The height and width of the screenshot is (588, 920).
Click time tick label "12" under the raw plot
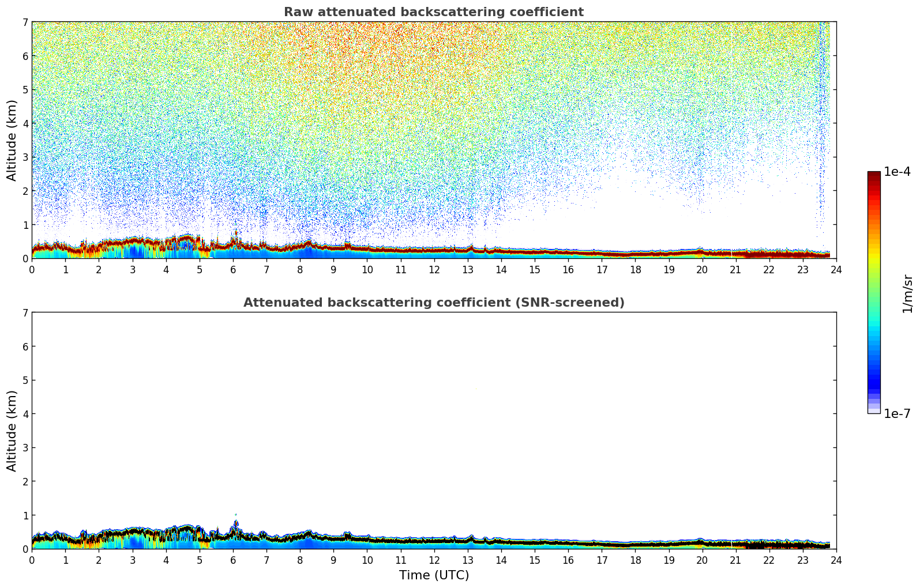coord(434,269)
